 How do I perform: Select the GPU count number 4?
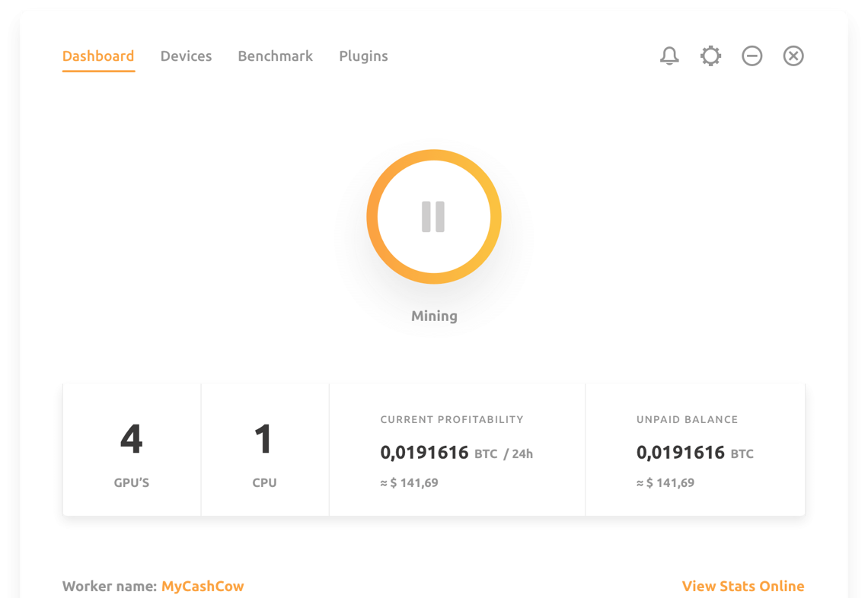pos(131,439)
